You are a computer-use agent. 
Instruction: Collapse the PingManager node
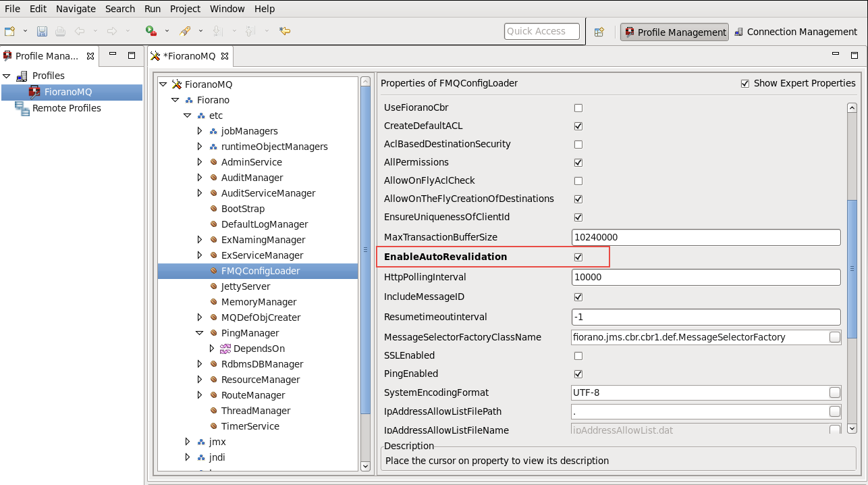pos(199,333)
